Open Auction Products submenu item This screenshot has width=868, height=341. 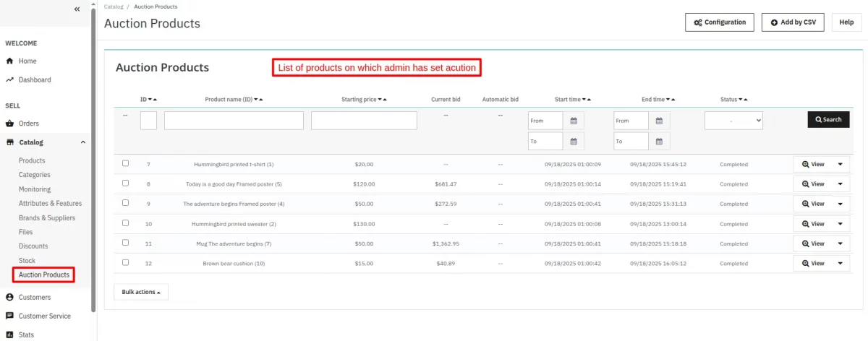pos(44,275)
